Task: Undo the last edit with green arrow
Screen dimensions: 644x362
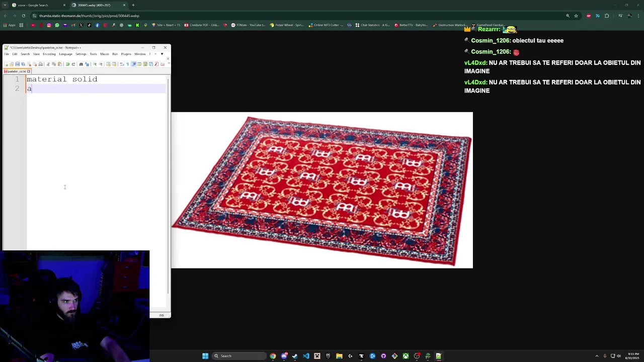Action: click(68, 64)
